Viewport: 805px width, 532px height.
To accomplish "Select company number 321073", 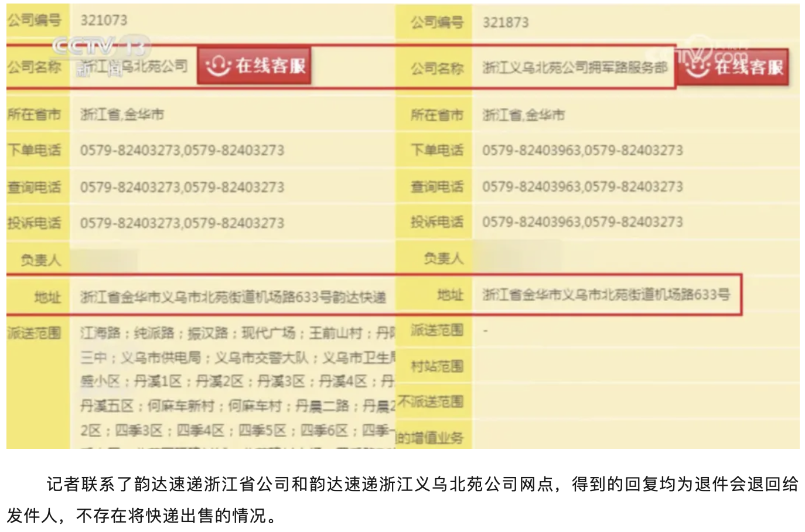I will point(104,20).
